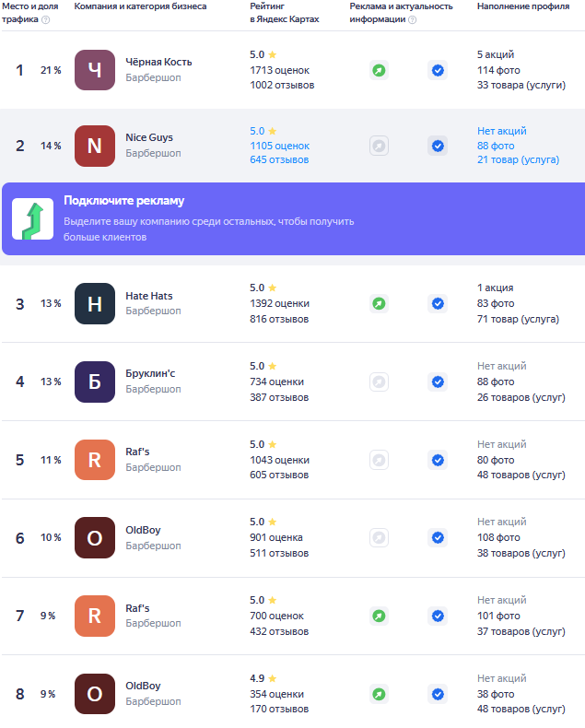The width and height of the screenshot is (585, 728).
Task: Click the blue verified checkmark for Чёрная Кость
Action: click(438, 70)
